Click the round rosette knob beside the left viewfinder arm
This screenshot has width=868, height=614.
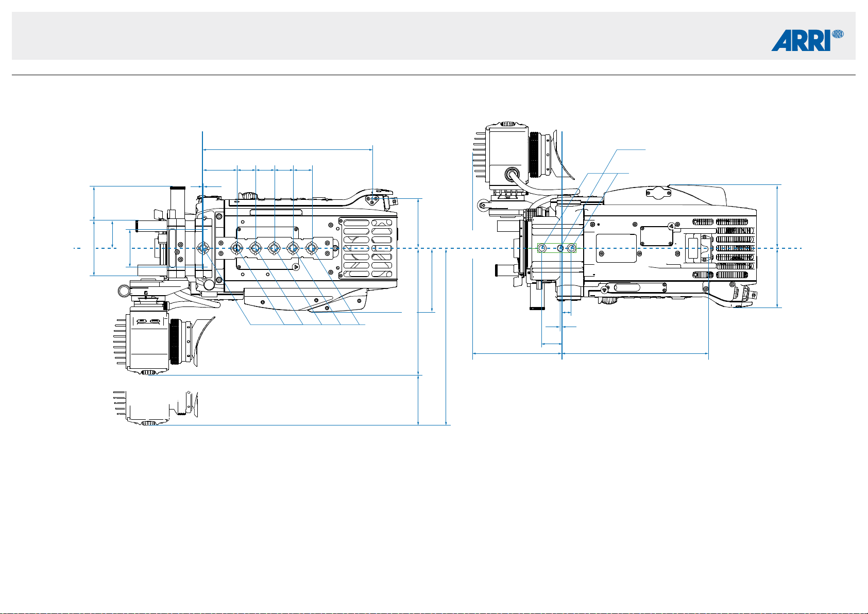pyautogui.click(x=124, y=291)
